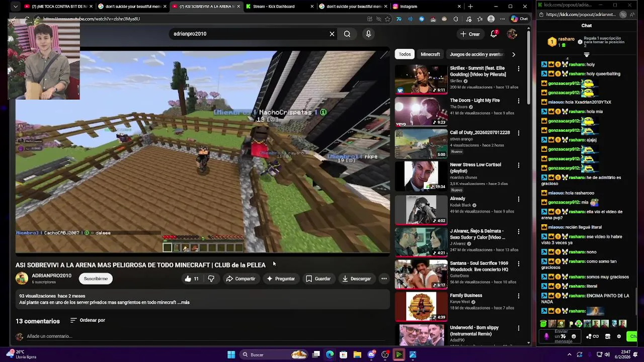Viewport: 644px width, 362px height.
Task: Open the tab search chevron at top left
Action: 16,7
